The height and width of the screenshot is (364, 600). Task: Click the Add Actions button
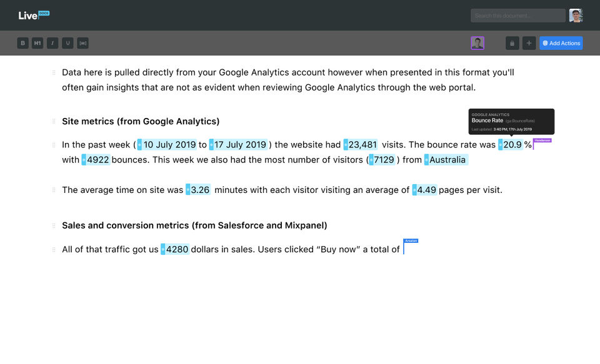[561, 43]
